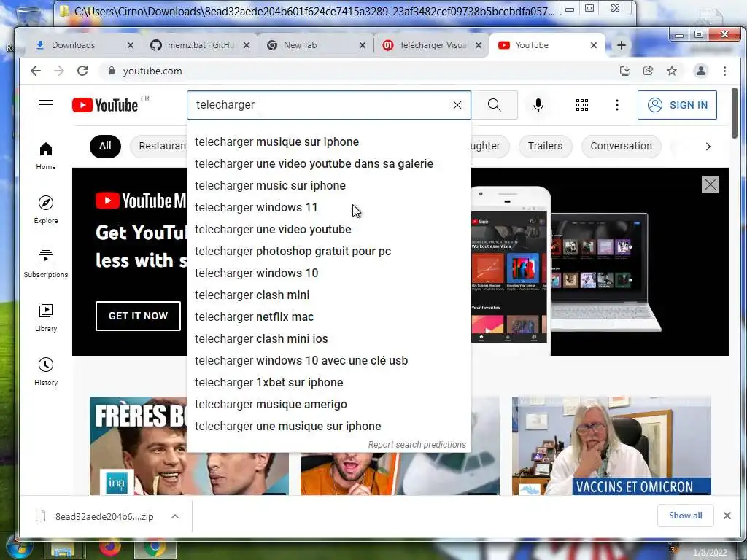Screen dimensions: 747x560
Task: Close the downloads shelf with X
Action: click(x=727, y=516)
